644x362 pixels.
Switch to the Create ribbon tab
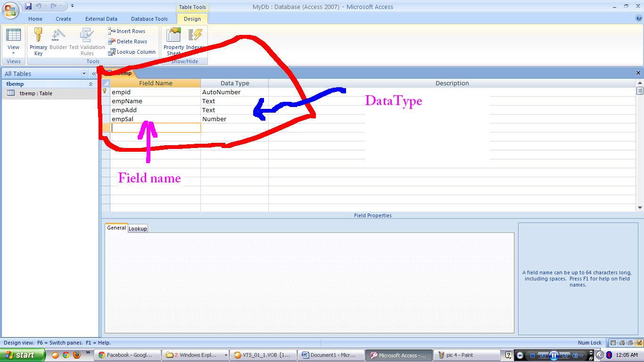click(63, 19)
